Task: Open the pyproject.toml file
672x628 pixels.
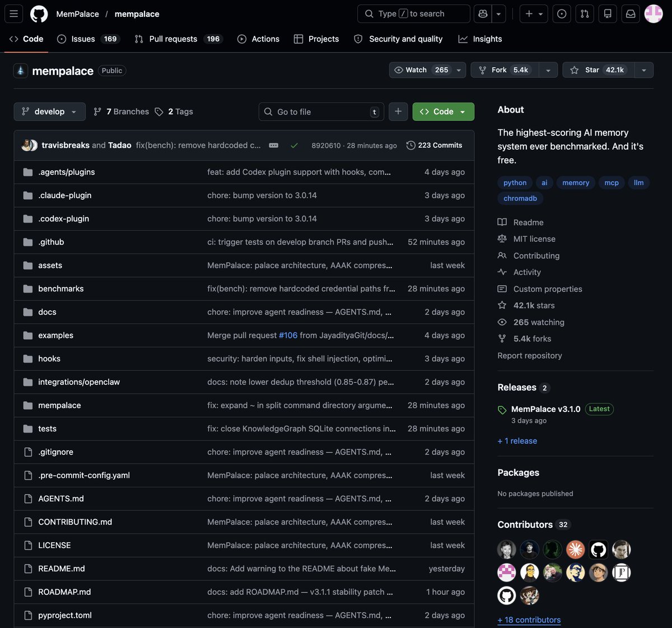Action: (65, 615)
